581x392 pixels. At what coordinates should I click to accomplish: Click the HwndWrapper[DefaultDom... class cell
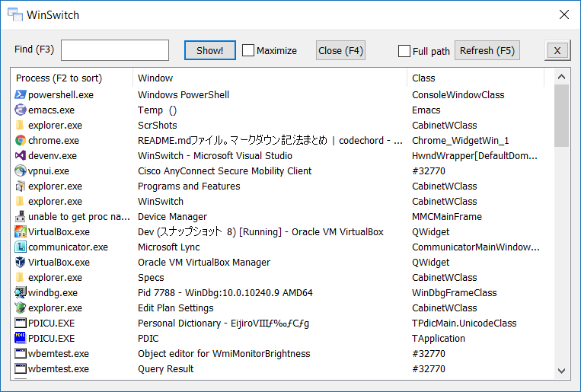474,155
